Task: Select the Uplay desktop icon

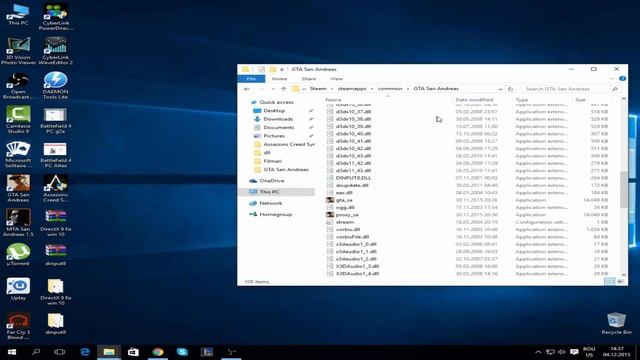Action: pos(18,289)
